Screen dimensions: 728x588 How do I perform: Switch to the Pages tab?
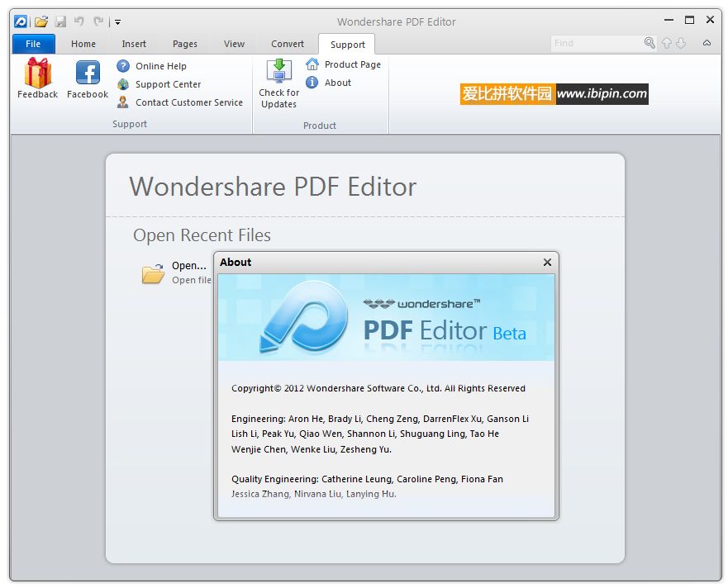[185, 44]
